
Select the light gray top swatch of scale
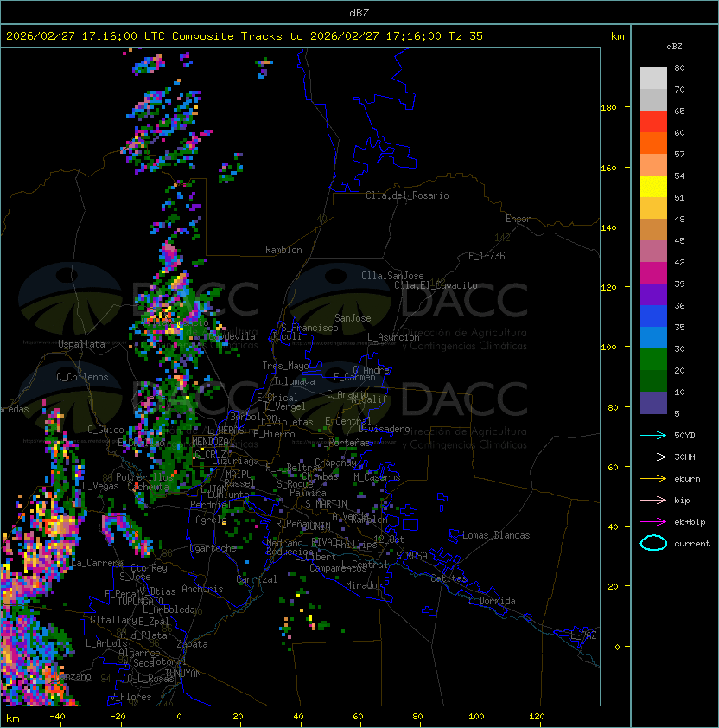[x=653, y=79]
